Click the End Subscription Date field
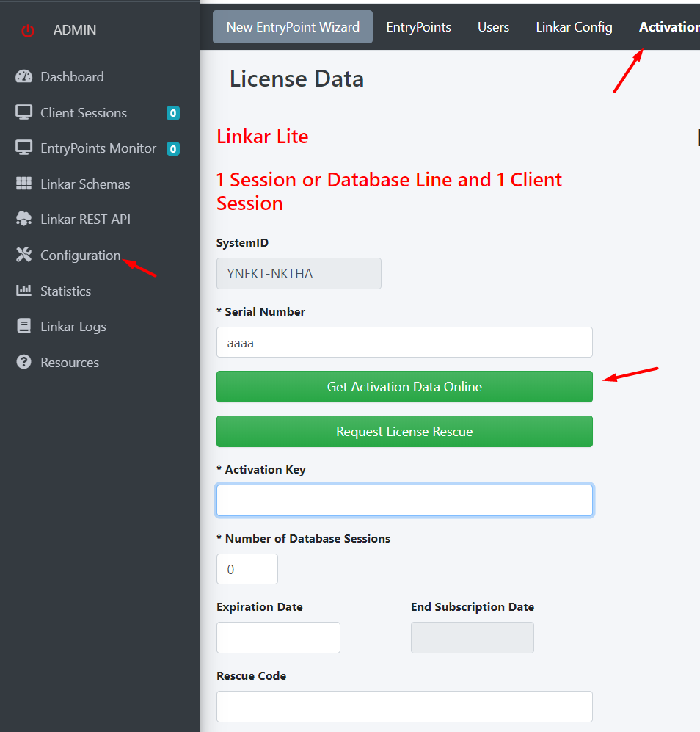Image resolution: width=700 pixels, height=732 pixels. [x=473, y=638]
